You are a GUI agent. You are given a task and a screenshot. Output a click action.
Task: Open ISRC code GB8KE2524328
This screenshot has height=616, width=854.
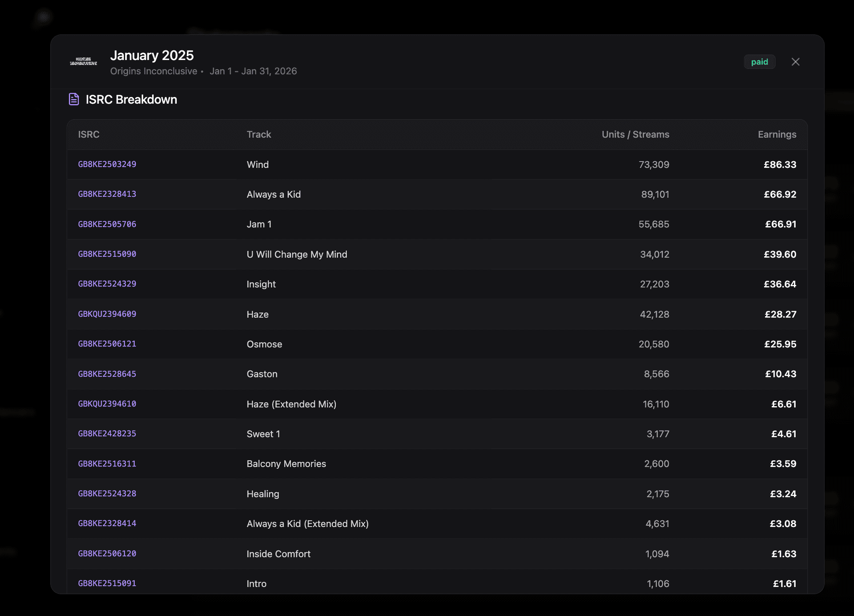click(x=107, y=493)
